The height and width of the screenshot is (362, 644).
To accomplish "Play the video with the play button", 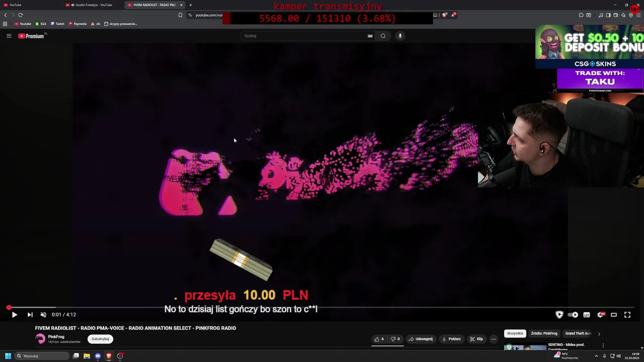I will 14,315.
